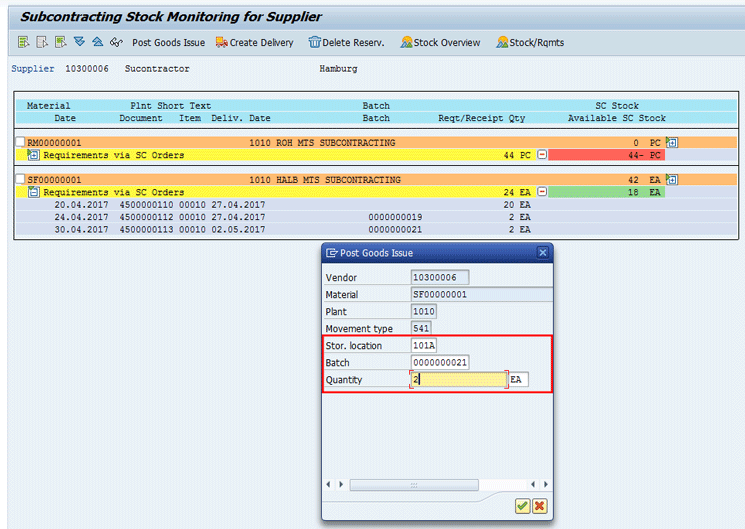Click the expand all double-down arrow icon

(x=79, y=42)
